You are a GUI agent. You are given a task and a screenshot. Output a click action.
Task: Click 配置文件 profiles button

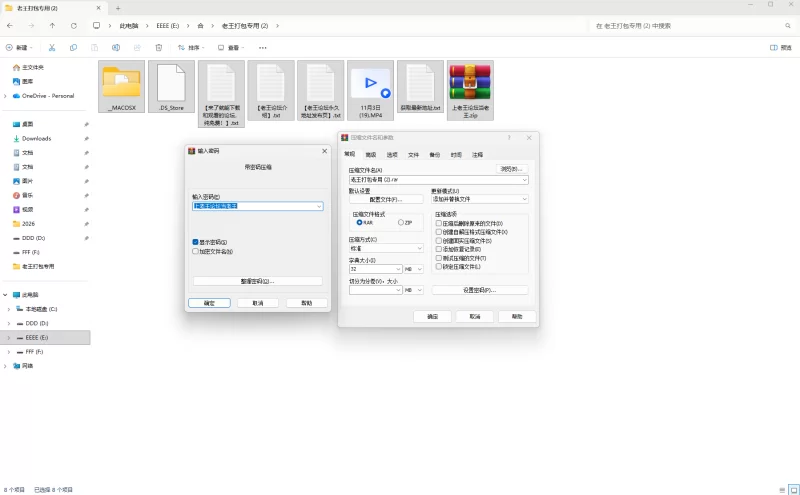386,199
